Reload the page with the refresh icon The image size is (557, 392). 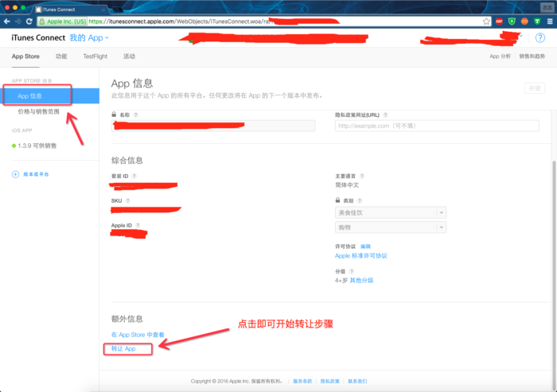click(29, 21)
